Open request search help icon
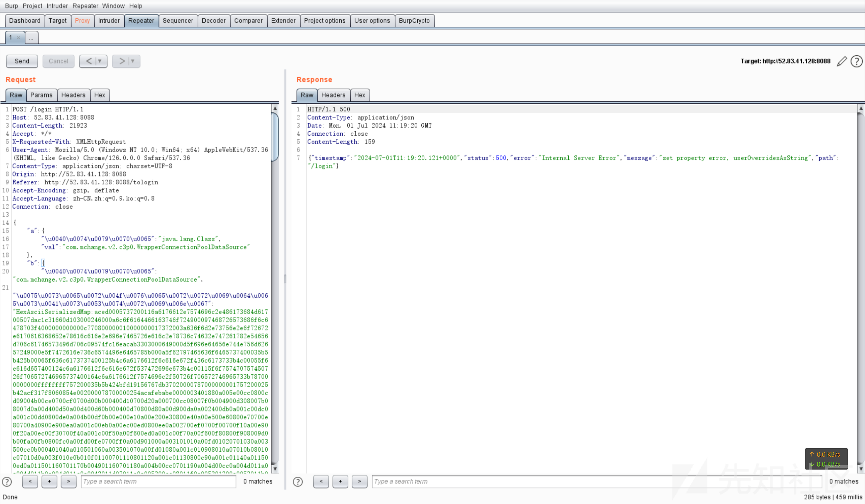 pos(7,482)
